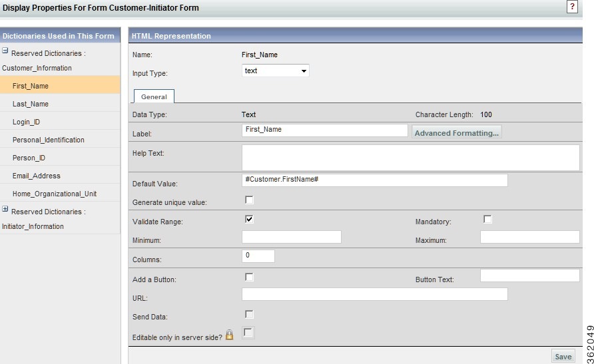Click the Save button
Screen dimensions: 594x364
pos(563,357)
